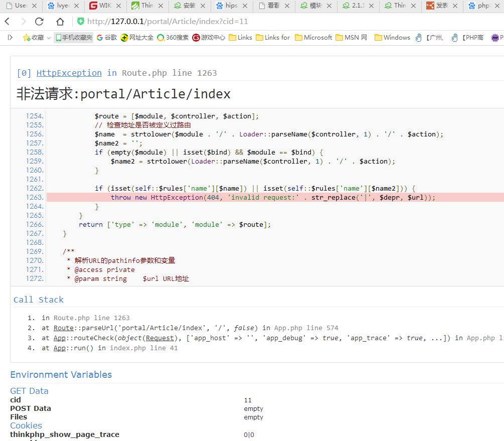Screen dimensions: 504x441
Task: Open the Microsoft bookmark folder
Action: click(x=313, y=38)
